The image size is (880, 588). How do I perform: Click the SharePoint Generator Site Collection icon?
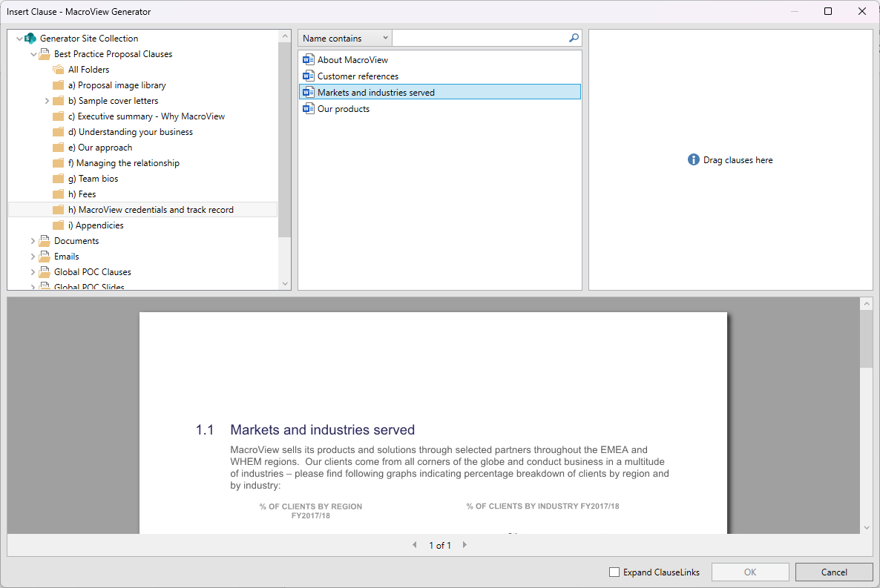[30, 38]
